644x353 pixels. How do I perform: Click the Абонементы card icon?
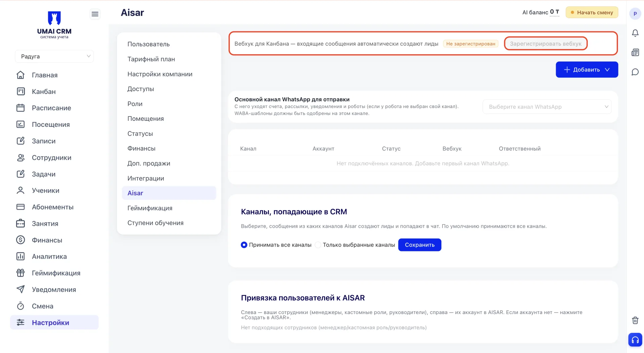[x=20, y=207]
